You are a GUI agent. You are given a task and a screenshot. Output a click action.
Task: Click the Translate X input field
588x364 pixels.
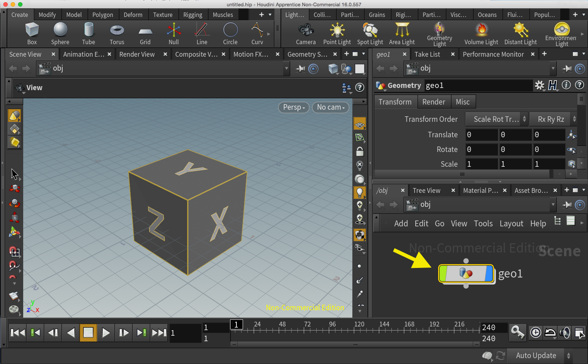pyautogui.click(x=481, y=135)
